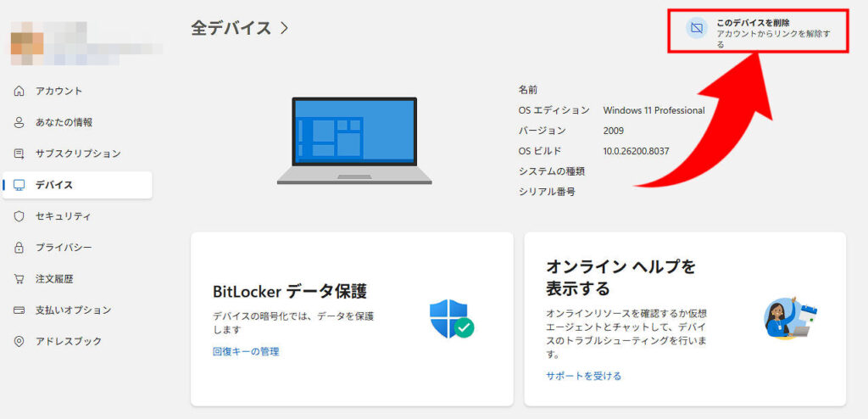Click the シリアル番号 label
Viewport: 868px width, 419px height.
547,192
